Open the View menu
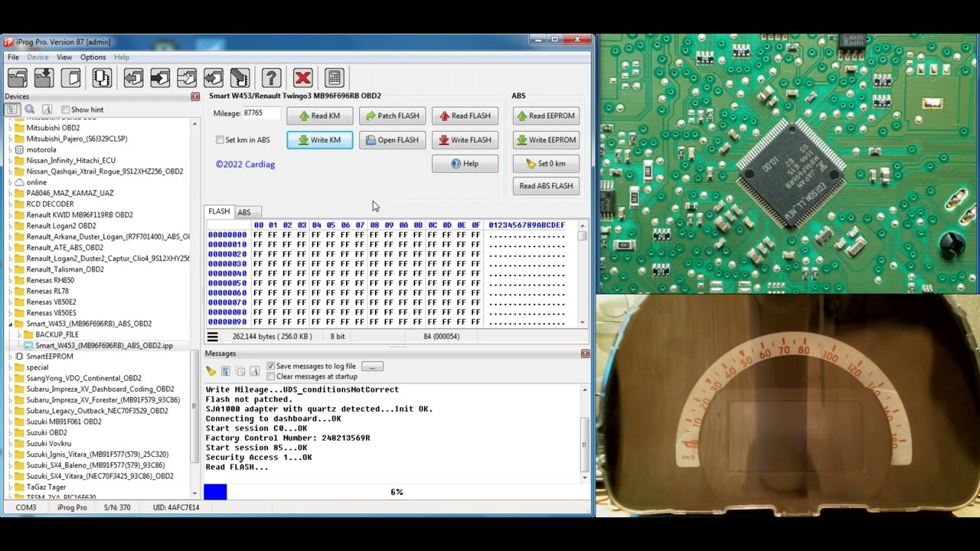This screenshot has width=980, height=551. pos(64,57)
